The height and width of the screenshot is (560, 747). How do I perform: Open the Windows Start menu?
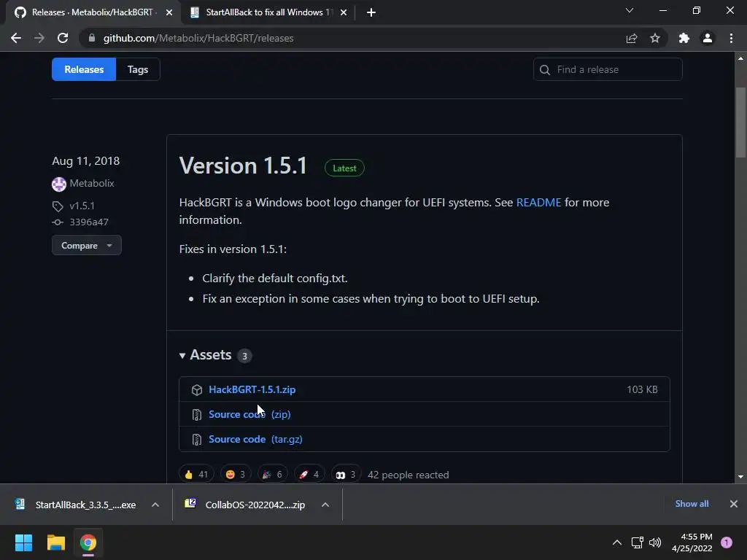click(x=23, y=542)
